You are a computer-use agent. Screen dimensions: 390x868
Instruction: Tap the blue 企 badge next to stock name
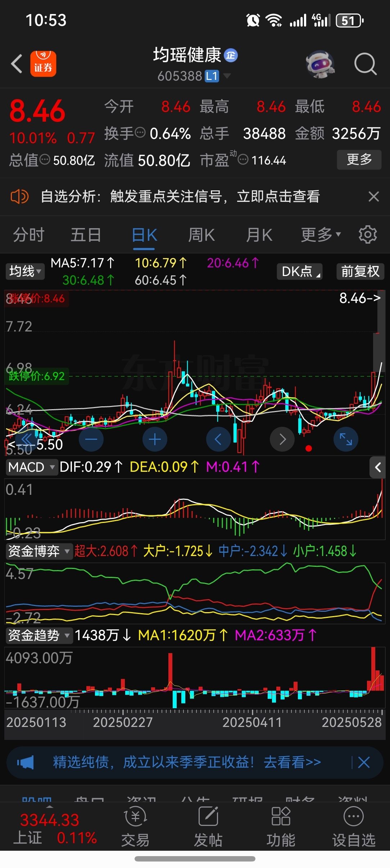click(x=231, y=55)
